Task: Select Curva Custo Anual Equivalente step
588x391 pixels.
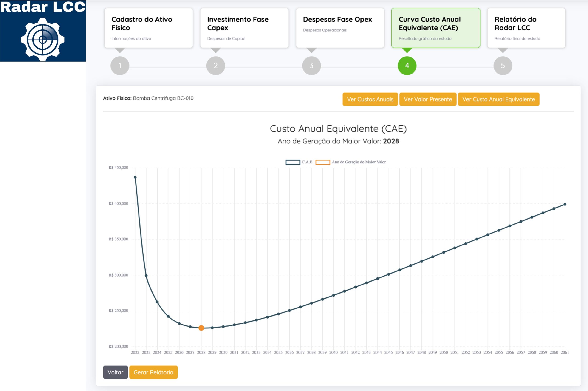Action: (435, 28)
